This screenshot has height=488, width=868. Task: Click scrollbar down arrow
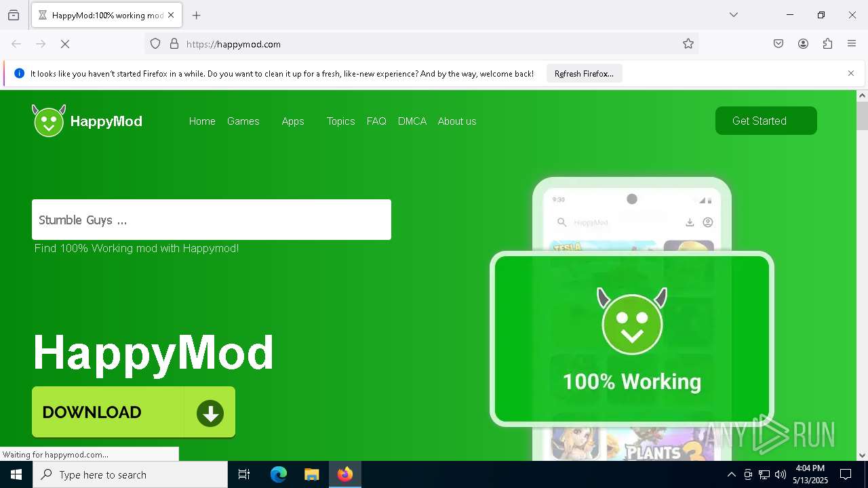(862, 455)
